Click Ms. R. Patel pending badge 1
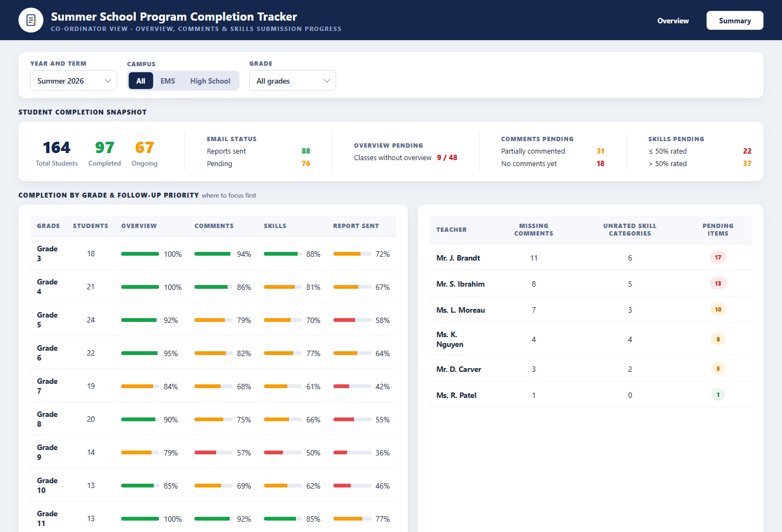Screen dimensions: 782x532 (718, 395)
